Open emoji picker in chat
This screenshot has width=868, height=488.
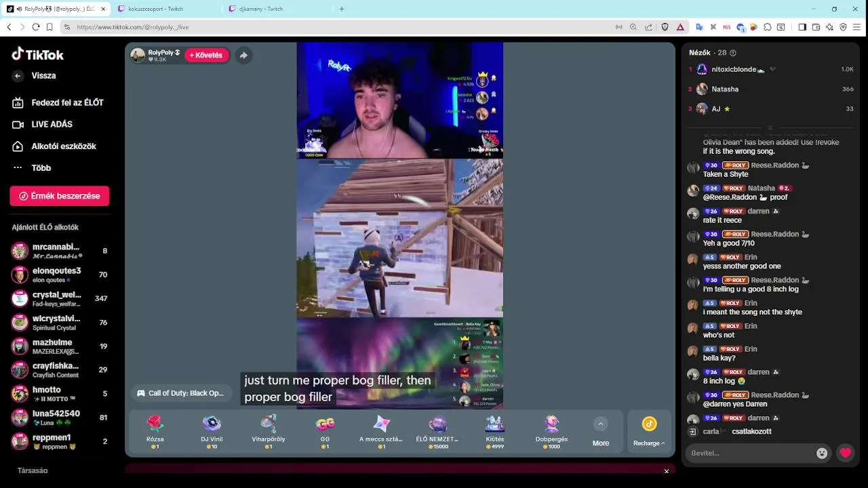[822, 453]
